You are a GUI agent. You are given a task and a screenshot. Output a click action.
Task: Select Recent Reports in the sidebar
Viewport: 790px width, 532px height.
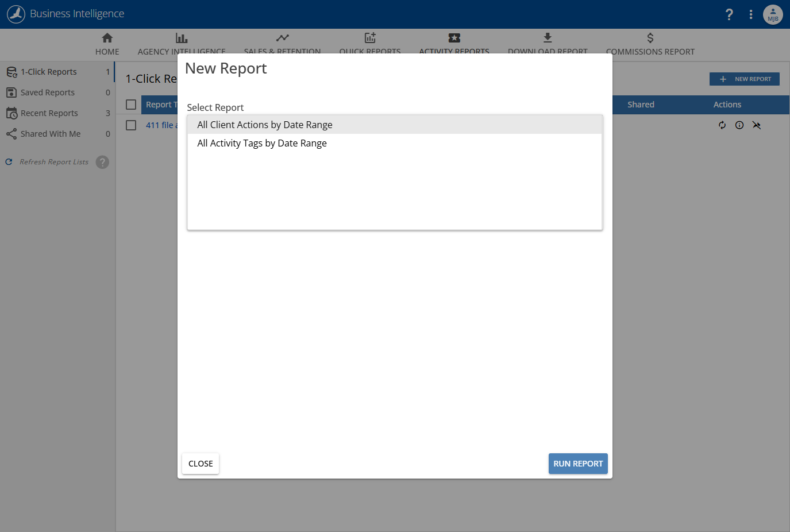(x=57, y=113)
